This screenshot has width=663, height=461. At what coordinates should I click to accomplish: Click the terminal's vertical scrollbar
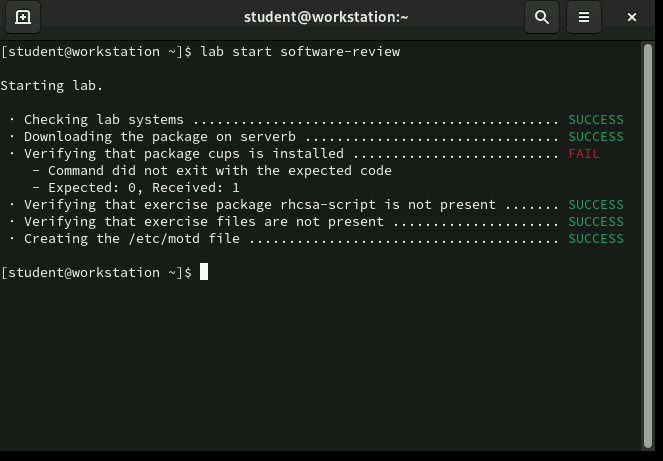pyautogui.click(x=646, y=240)
